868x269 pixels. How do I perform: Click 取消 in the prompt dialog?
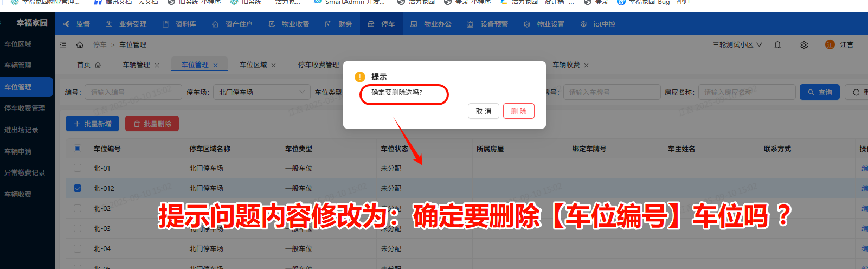(483, 111)
